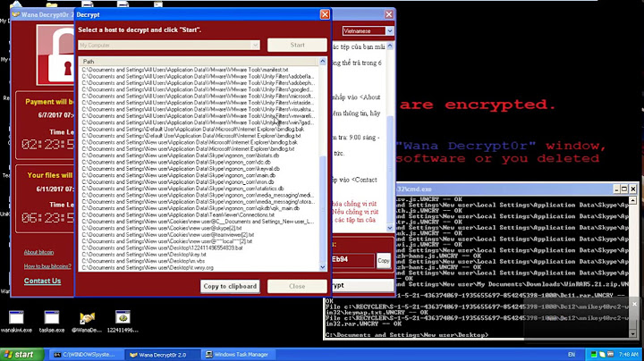Close the cmd.exe window

click(633, 189)
